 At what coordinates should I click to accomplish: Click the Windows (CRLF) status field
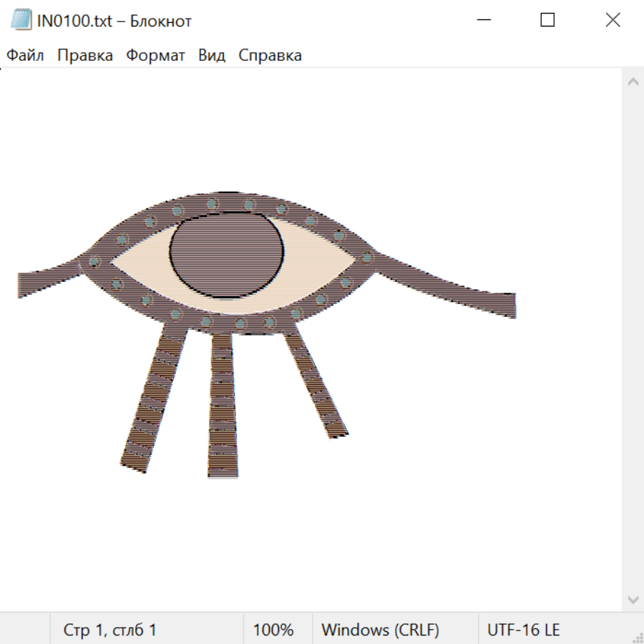(380, 630)
